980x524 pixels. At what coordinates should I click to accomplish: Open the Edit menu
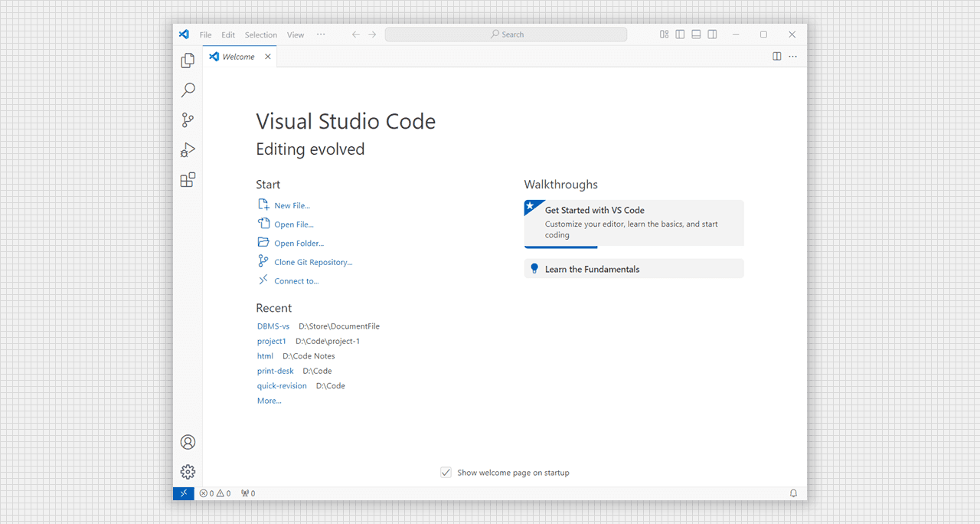coord(228,35)
